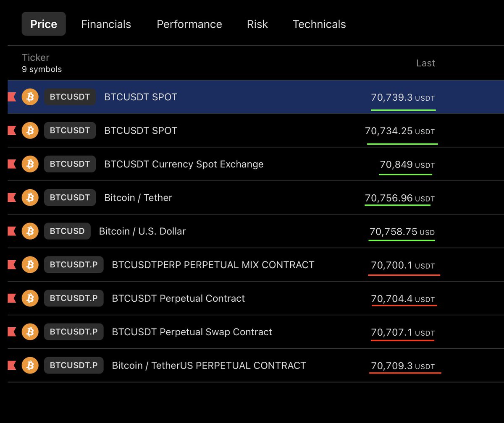Select 'Bitcoin / U.S. Dollar' description
This screenshot has width=504, height=423.
tap(142, 231)
